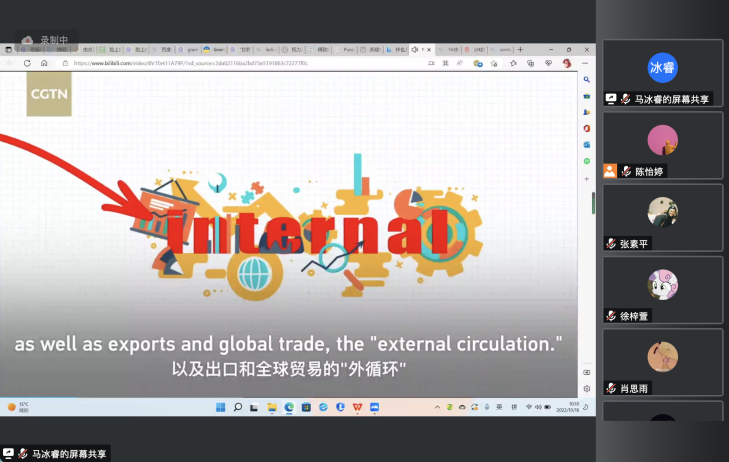Refresh the bilibili page
The height and width of the screenshot is (462, 729).
pos(27,63)
